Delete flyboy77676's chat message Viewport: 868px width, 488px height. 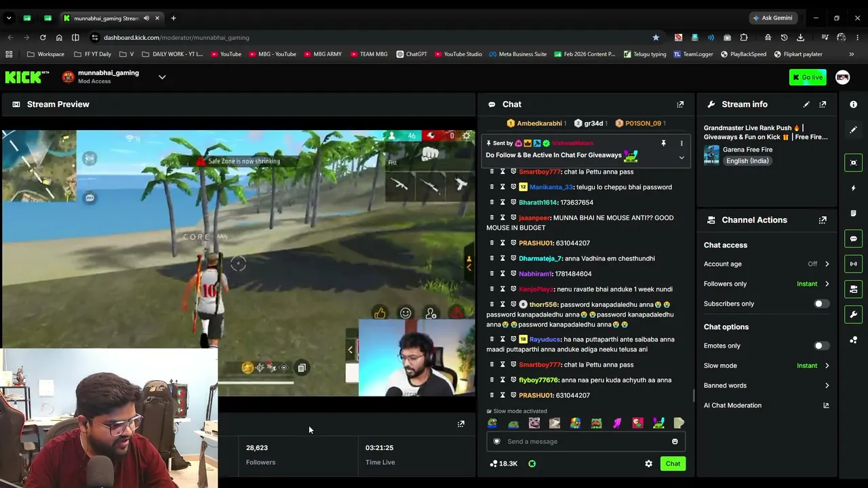pyautogui.click(x=491, y=380)
